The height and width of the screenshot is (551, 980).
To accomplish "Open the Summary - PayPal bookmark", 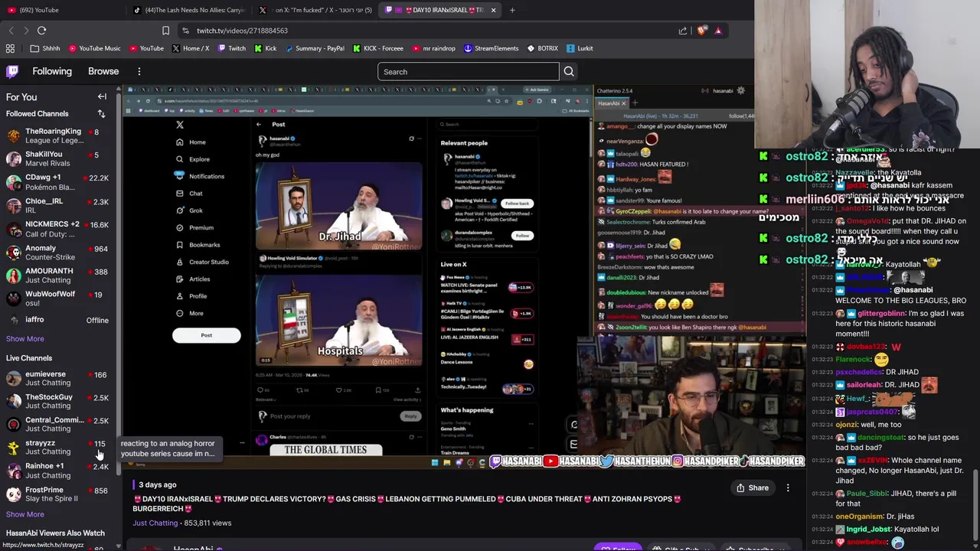I will [x=314, y=48].
